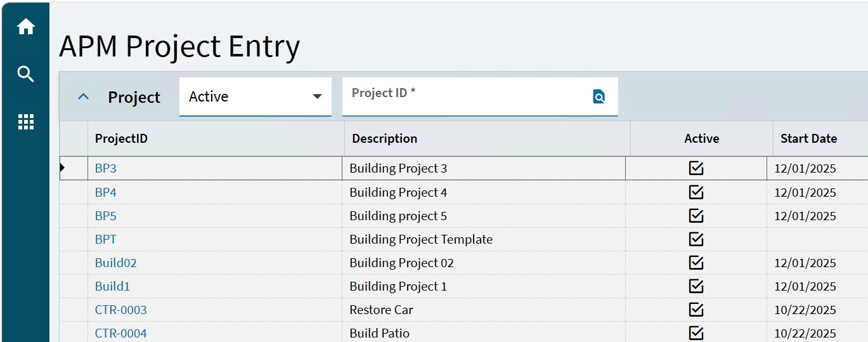Select the 'Building Project Template' cell
Viewport: 868px width, 342px height.
[484, 239]
